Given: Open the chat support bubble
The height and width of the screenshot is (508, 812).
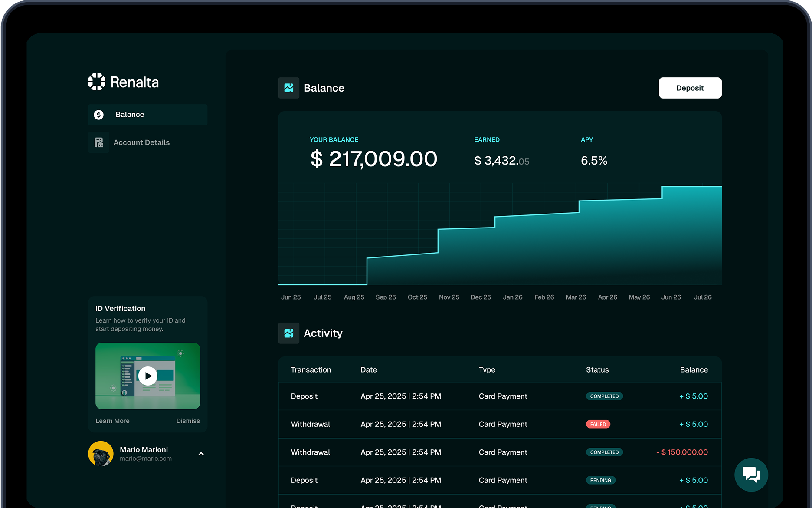Looking at the screenshot, I should coord(751,475).
